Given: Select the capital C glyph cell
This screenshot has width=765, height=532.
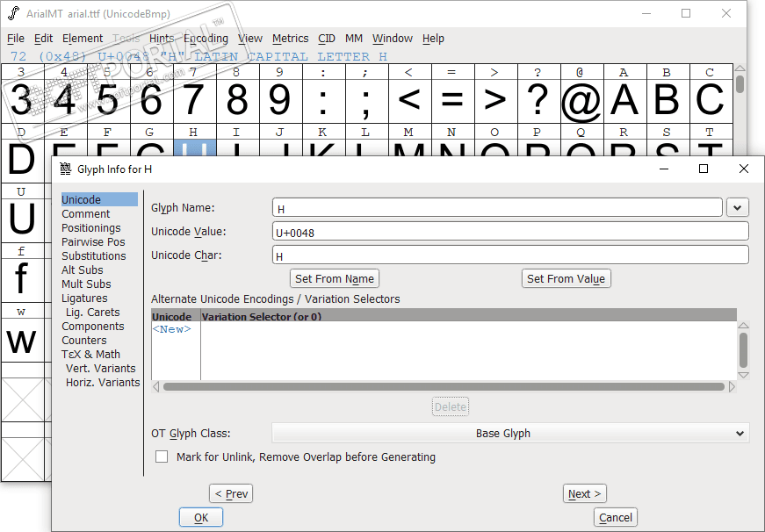Looking at the screenshot, I should 711,100.
